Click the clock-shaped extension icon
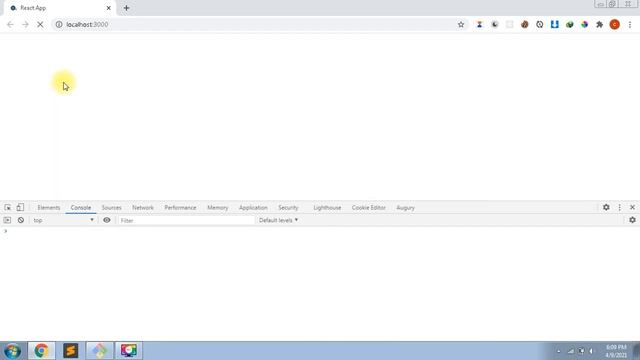 [x=540, y=24]
